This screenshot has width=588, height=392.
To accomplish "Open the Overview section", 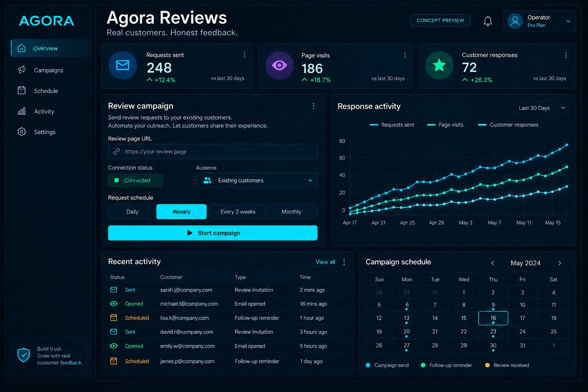I will click(51, 48).
